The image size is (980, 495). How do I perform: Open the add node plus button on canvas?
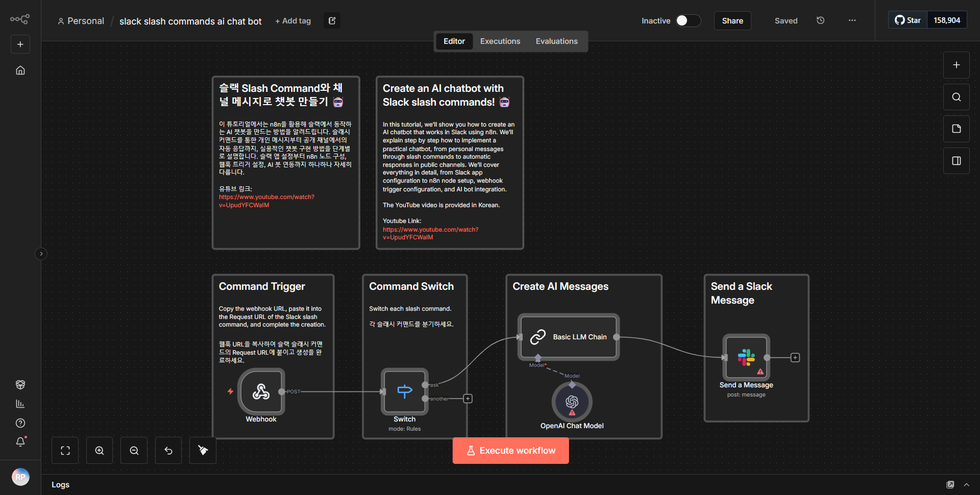[x=956, y=65]
